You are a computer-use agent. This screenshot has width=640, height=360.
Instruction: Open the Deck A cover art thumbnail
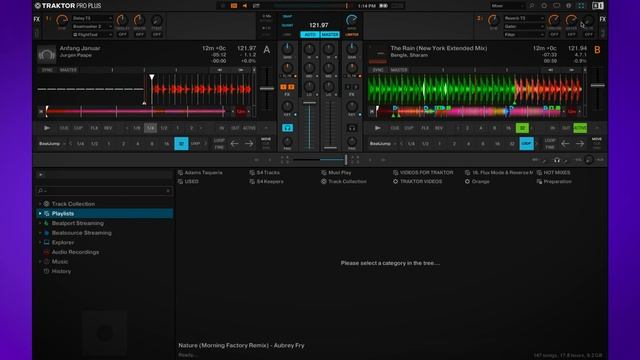(x=47, y=55)
